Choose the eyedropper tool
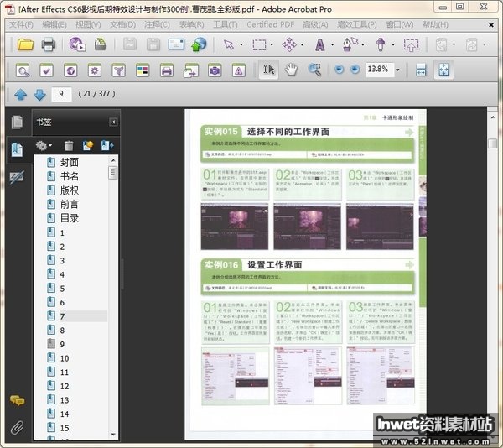 click(x=381, y=44)
